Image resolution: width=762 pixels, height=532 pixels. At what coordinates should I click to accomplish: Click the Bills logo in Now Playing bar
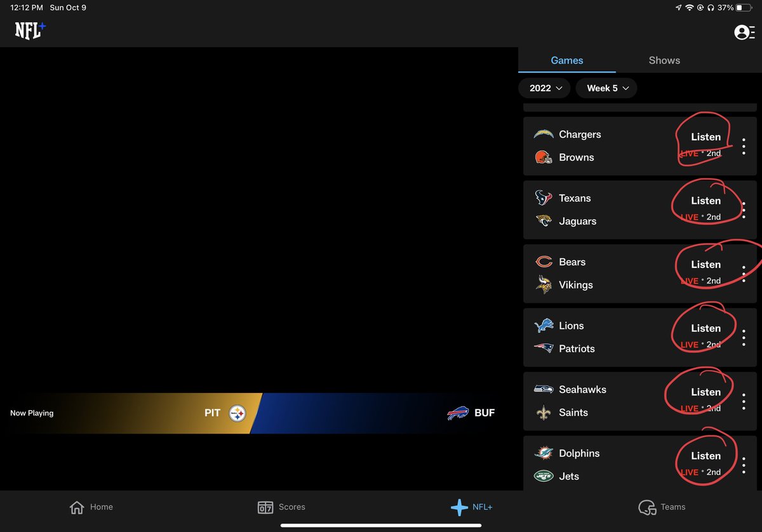click(458, 413)
